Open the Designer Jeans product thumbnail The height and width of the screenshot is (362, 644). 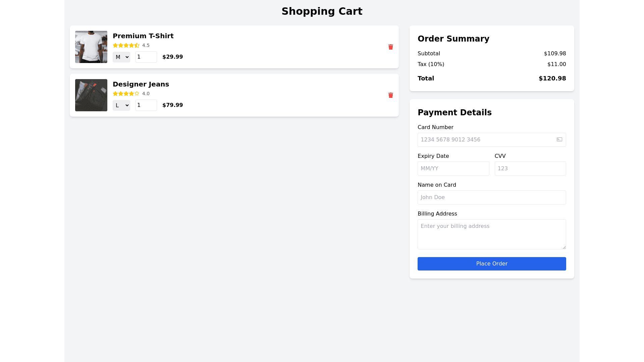(91, 95)
